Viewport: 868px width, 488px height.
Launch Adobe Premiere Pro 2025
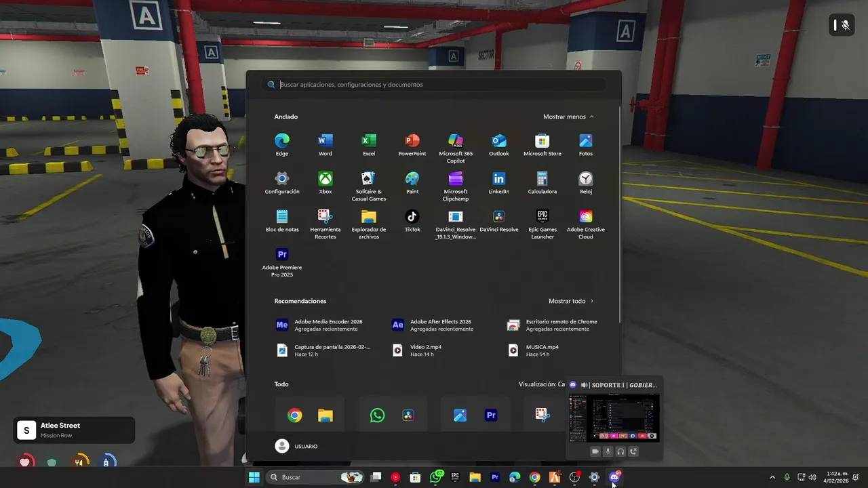(x=282, y=262)
